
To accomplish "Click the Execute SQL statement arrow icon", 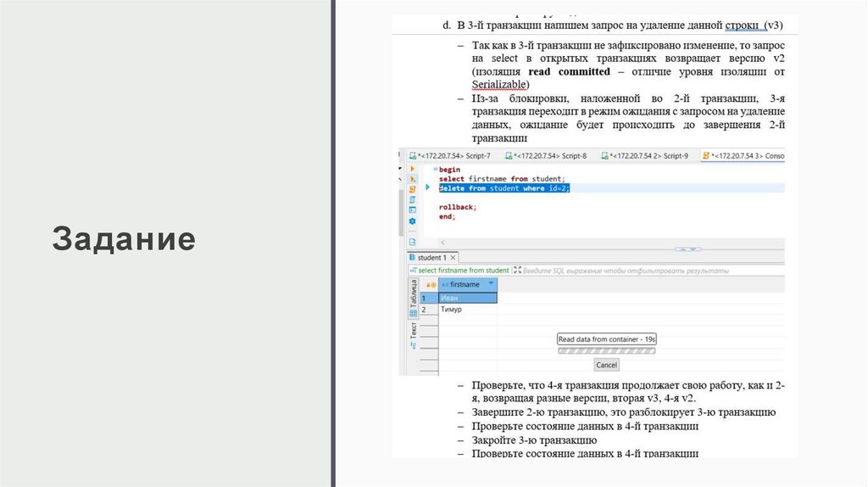I will [413, 170].
